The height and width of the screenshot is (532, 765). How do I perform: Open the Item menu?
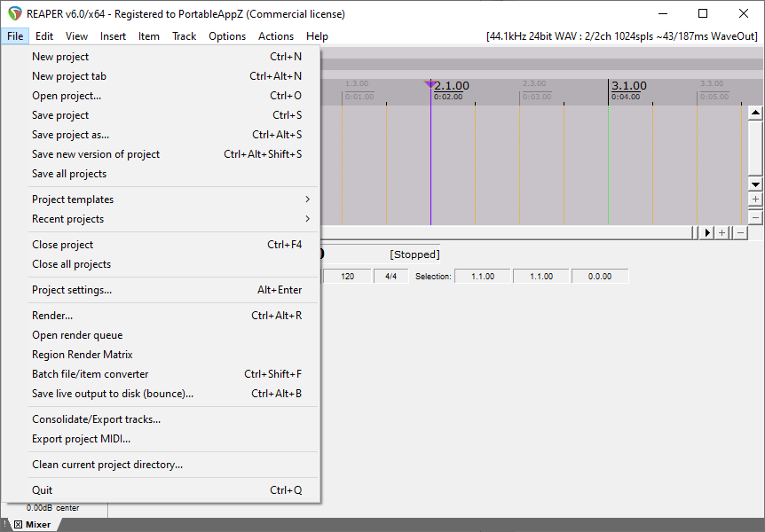(149, 36)
